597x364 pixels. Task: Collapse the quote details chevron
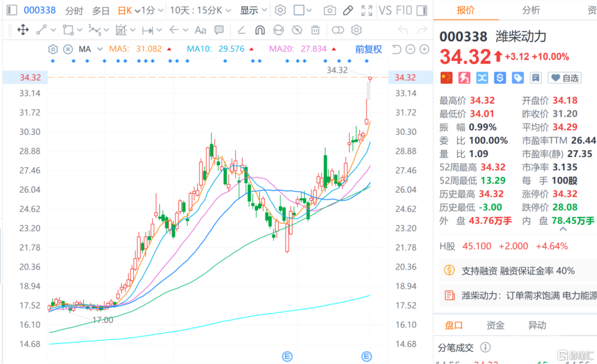point(563,229)
